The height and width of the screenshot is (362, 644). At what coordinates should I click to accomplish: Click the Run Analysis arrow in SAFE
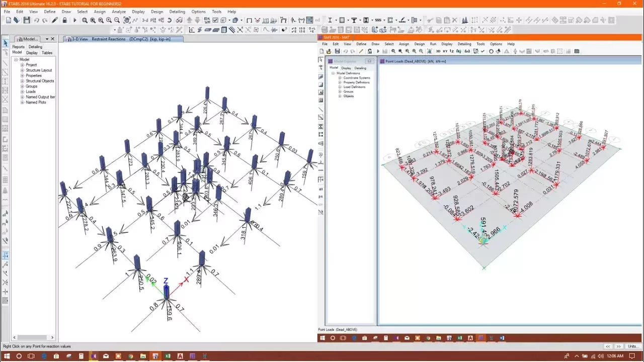click(378, 51)
